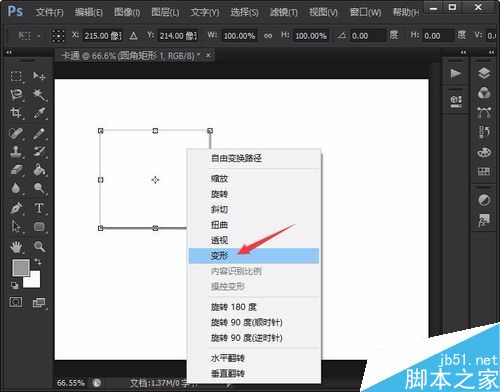This screenshot has width=500, height=392.
Task: Open the status bar info icon next to 66.55%
Action: click(97, 383)
